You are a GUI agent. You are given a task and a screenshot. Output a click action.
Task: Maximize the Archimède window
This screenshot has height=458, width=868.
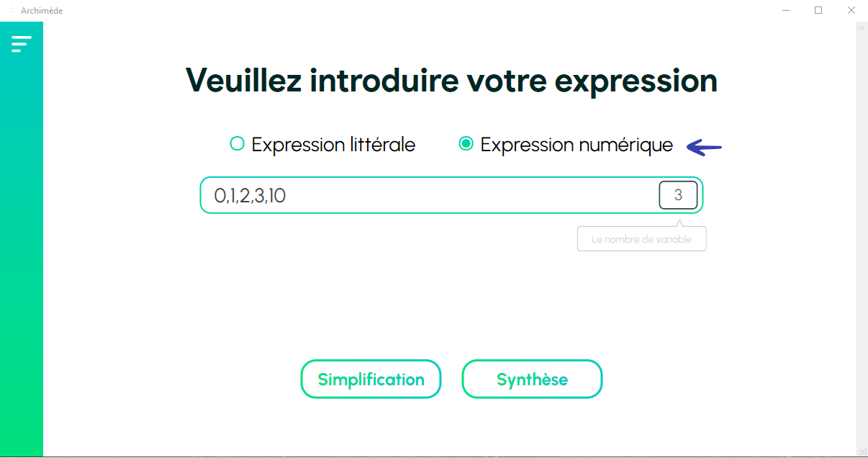point(818,10)
